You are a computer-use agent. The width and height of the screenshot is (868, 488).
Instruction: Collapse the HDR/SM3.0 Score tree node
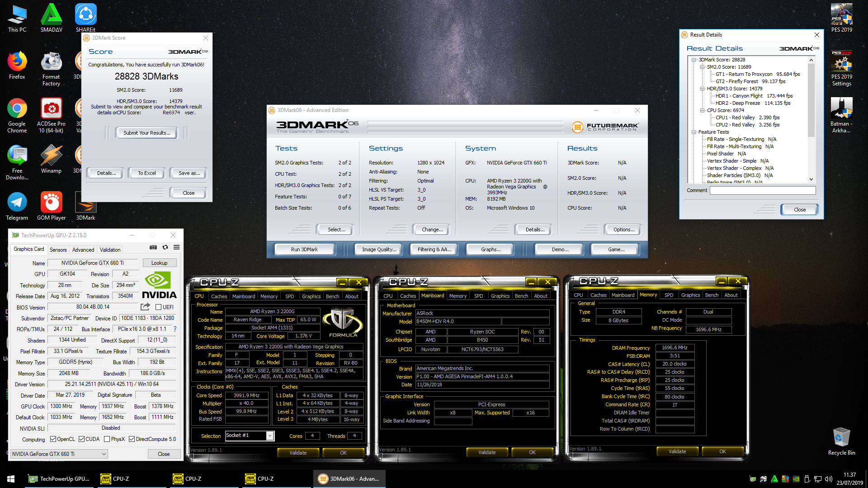[702, 89]
